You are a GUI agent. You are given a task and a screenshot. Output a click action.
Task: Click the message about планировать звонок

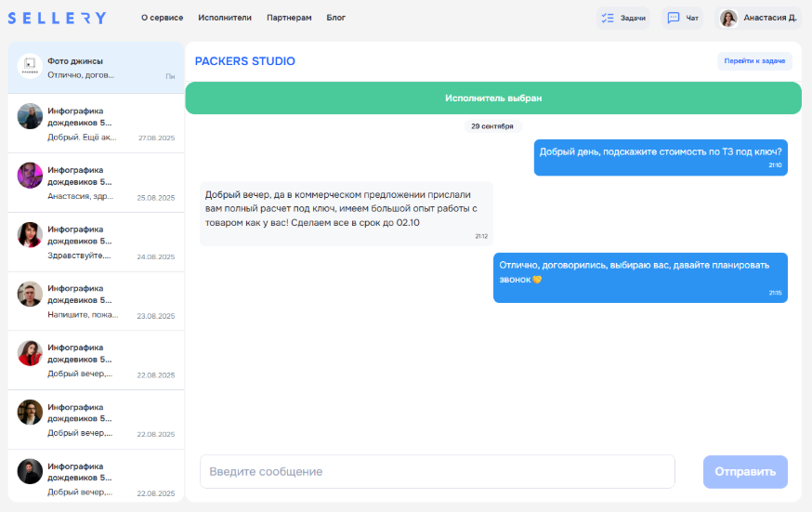tap(640, 277)
